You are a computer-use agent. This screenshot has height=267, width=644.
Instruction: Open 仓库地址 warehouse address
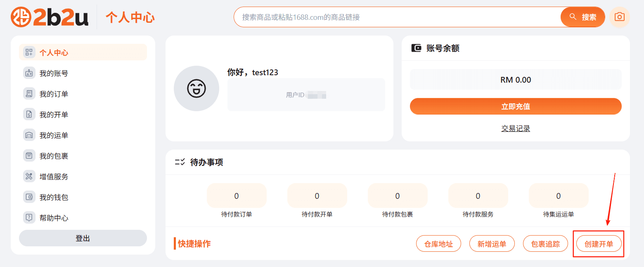click(x=438, y=243)
